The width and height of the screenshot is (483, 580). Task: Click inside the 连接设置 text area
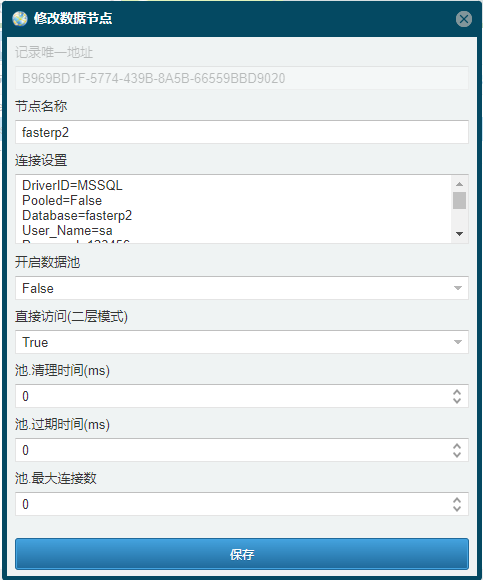click(x=233, y=209)
